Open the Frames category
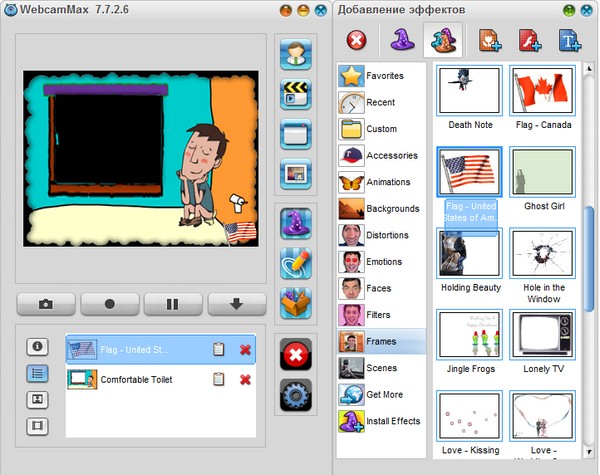The height and width of the screenshot is (475, 600). (x=380, y=342)
